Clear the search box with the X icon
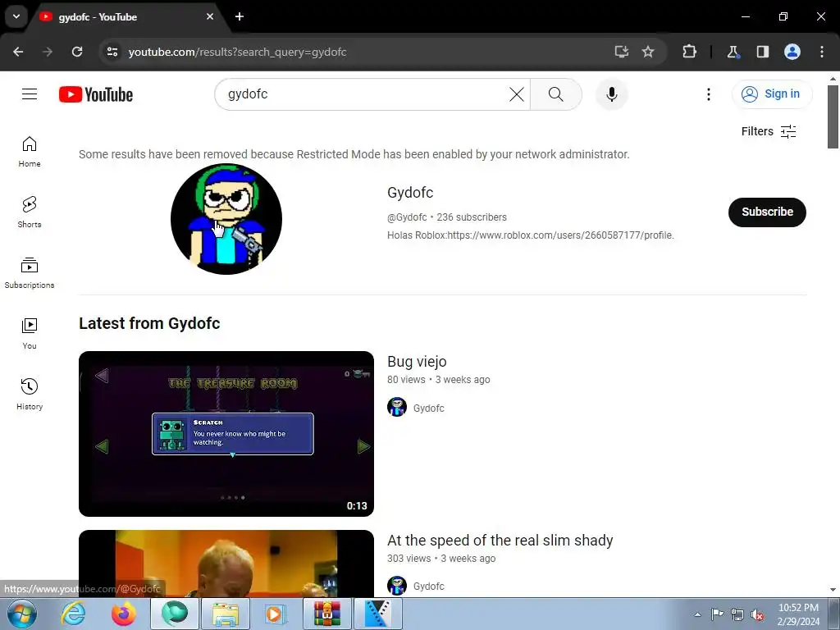This screenshot has height=630, width=840. coord(517,94)
